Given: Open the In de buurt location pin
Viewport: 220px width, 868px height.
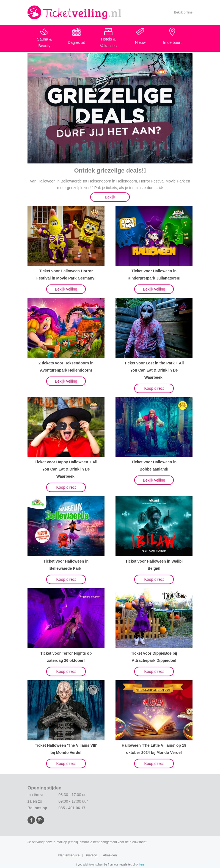Looking at the screenshot, I should tap(172, 32).
